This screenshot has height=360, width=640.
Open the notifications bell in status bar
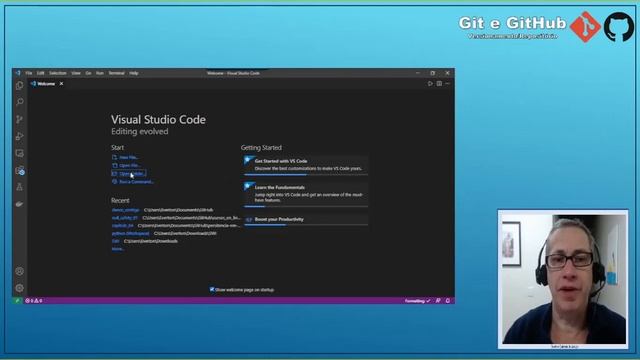[x=448, y=301]
